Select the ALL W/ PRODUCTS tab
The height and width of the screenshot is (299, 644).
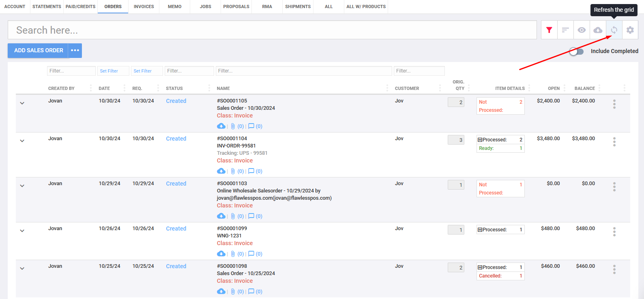coord(366,6)
